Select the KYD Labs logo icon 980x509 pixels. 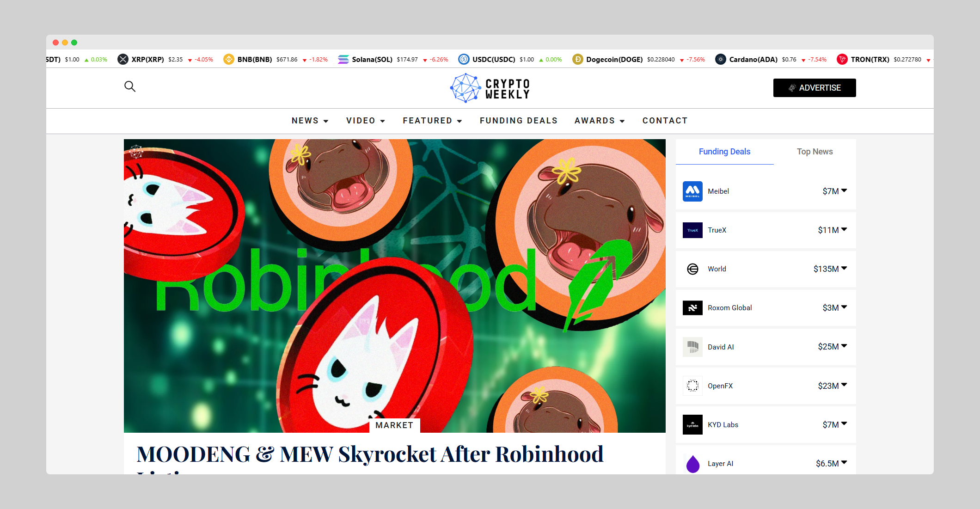tap(692, 424)
